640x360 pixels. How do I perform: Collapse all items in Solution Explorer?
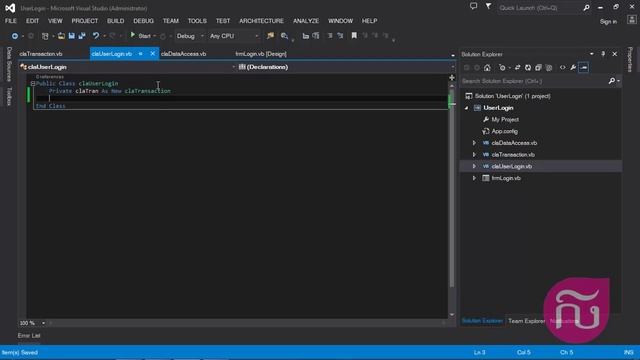pos(538,68)
